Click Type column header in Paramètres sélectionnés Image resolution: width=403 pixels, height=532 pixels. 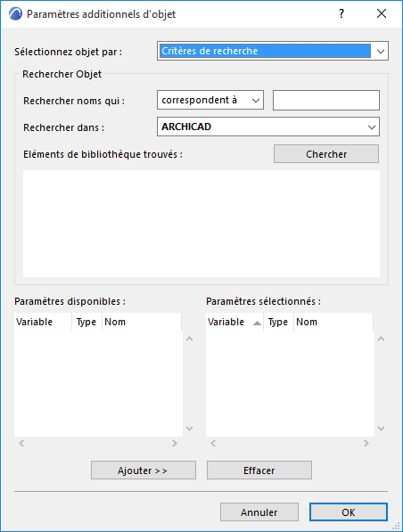click(x=278, y=322)
